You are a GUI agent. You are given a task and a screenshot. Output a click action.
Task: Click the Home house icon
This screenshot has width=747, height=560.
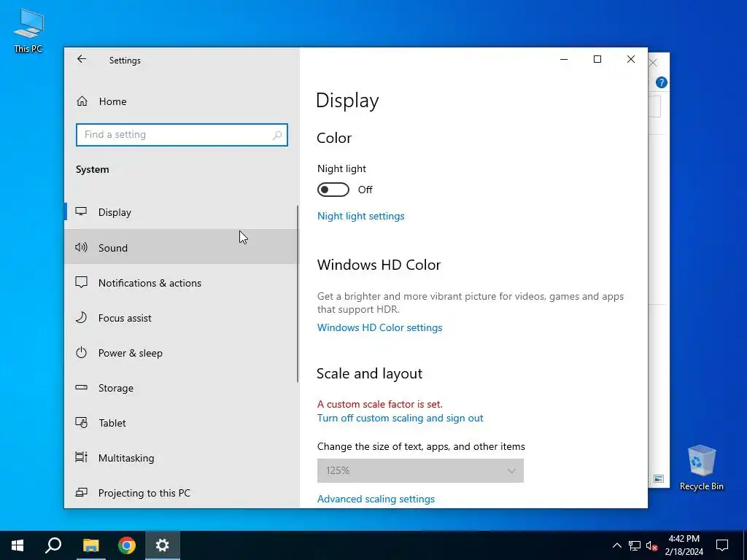point(82,101)
